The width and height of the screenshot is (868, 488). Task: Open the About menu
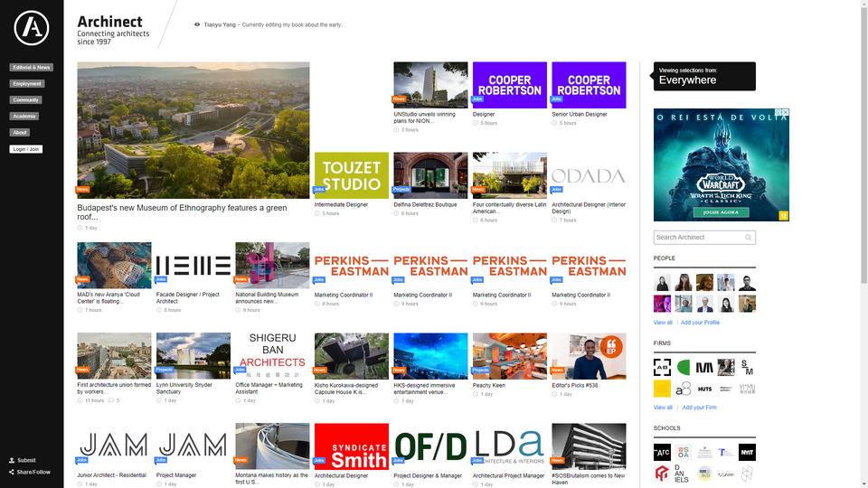[x=19, y=132]
